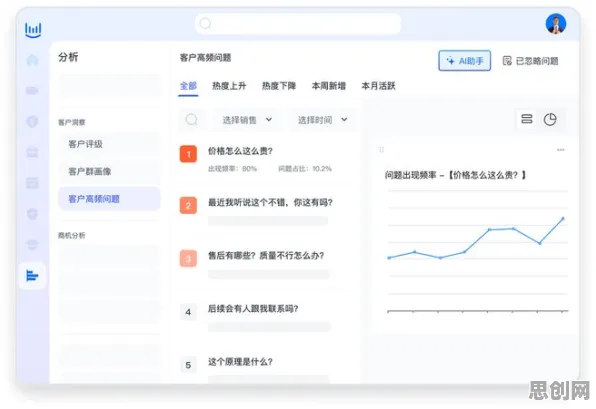Open question 后续会有人跟我联系吗?
Viewport: 596px width, 409px height.
pyautogui.click(x=253, y=309)
